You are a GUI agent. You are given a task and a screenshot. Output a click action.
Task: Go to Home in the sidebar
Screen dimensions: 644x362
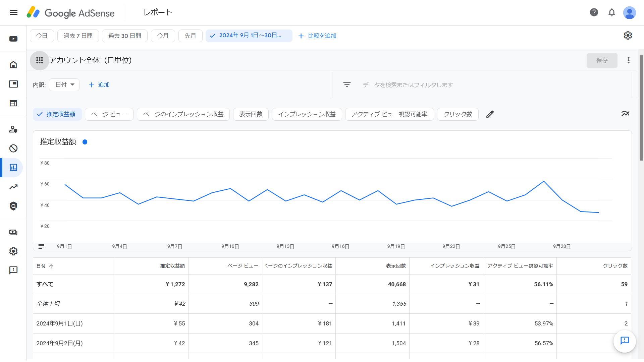tap(13, 65)
